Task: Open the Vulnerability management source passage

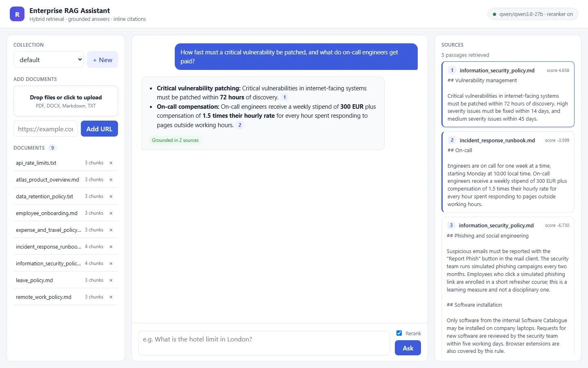Action: pyautogui.click(x=508, y=94)
